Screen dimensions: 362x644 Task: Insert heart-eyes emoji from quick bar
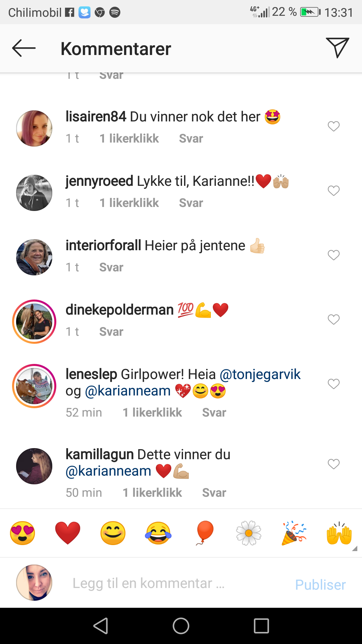click(x=22, y=533)
